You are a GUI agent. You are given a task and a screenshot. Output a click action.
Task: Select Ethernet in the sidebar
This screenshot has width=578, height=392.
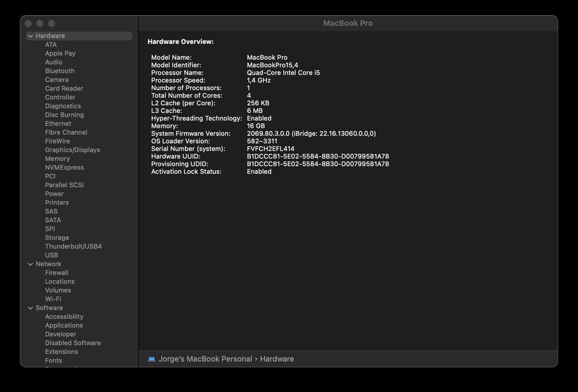(x=58, y=124)
